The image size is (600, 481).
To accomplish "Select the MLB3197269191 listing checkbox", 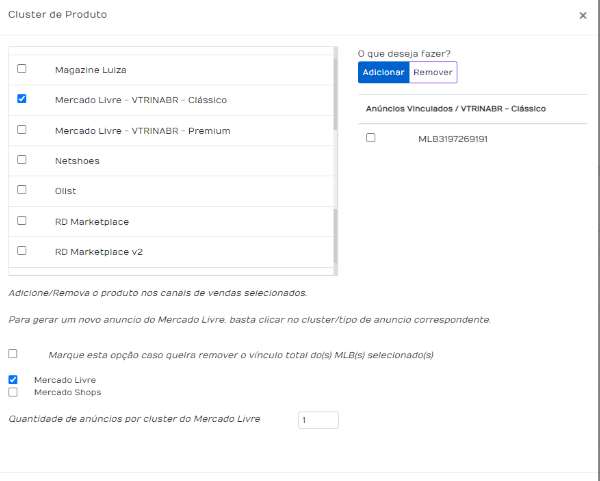I will 370,137.
